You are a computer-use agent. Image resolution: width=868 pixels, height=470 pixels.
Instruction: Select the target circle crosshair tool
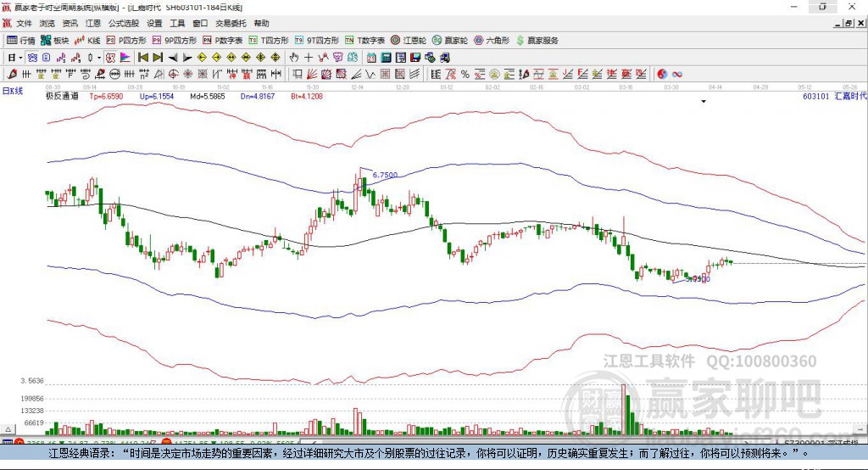[x=173, y=74]
